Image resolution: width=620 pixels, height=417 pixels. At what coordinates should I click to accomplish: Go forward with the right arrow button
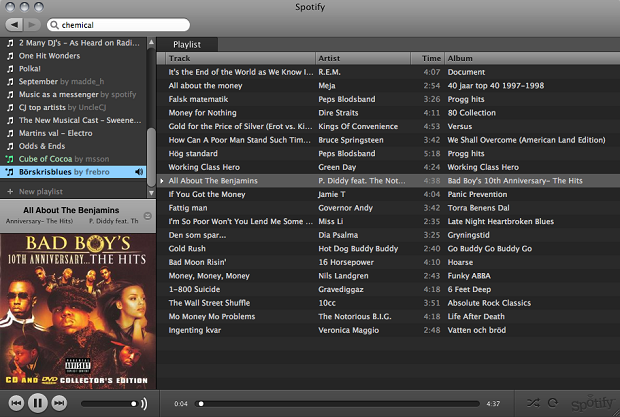pos(32,25)
